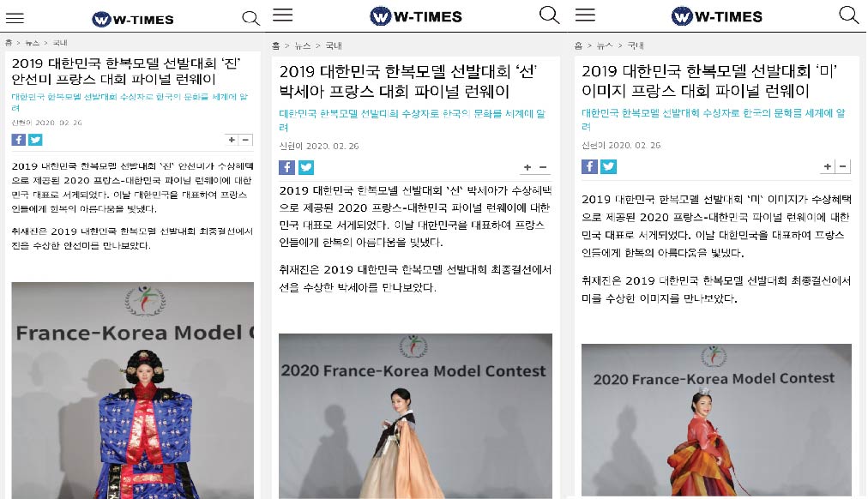
Task: Increase font size in the middle article
Action: coord(527,167)
